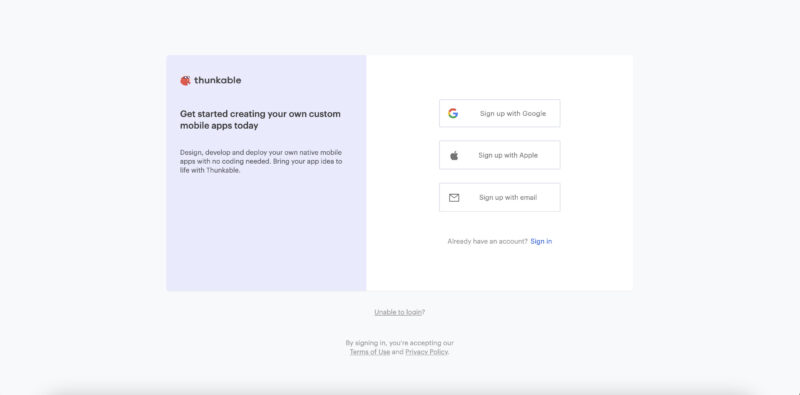Viewport: 800px width, 395px height.
Task: Click the Google G icon
Action: pos(453,113)
